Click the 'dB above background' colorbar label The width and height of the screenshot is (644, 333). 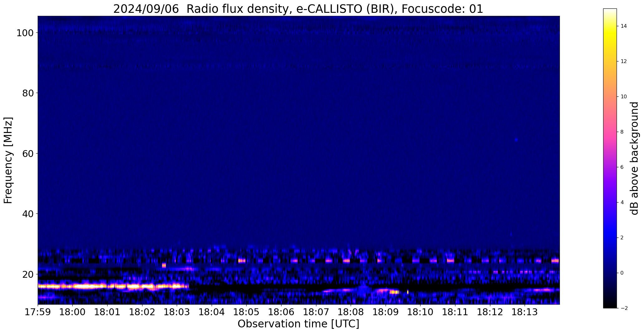[634, 158]
